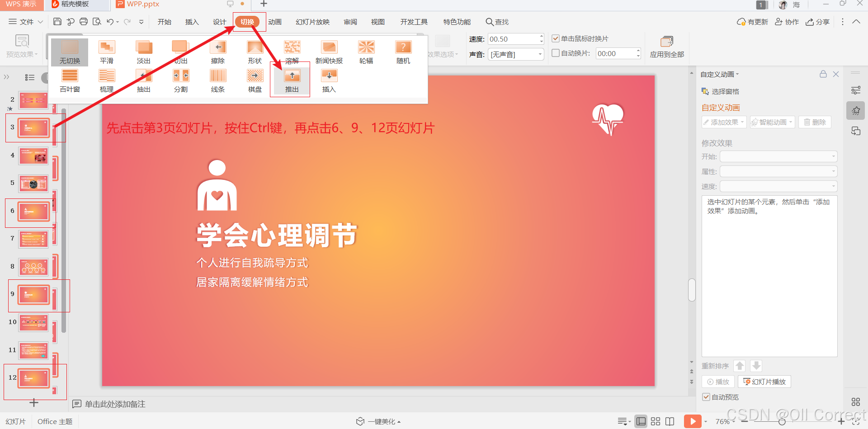
Task: Apply the 百叶窗 blinds transition
Action: click(x=70, y=81)
